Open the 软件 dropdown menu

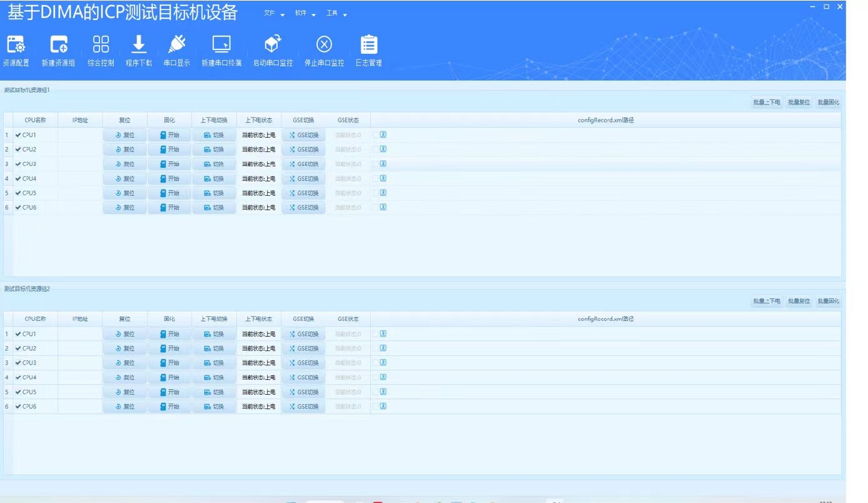click(x=305, y=14)
